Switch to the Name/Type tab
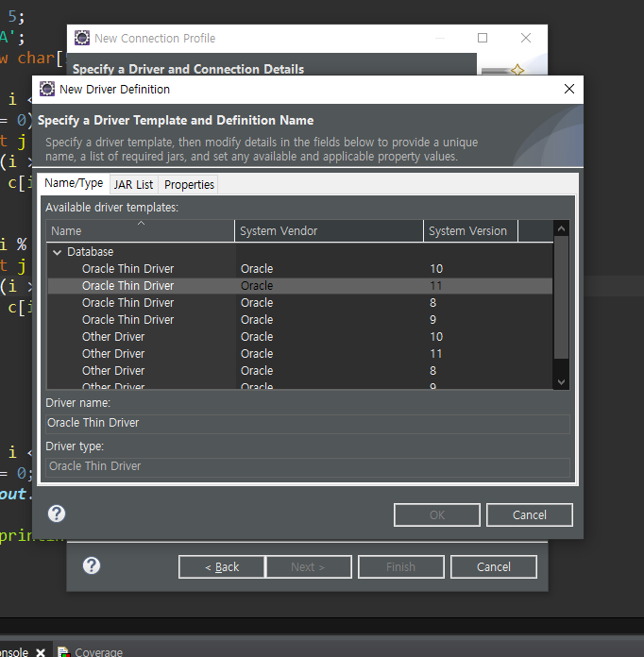Image resolution: width=644 pixels, height=657 pixels. [x=74, y=183]
